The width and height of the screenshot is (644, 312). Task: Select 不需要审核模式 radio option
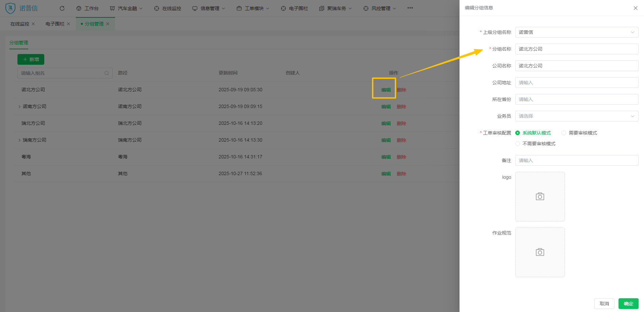[x=518, y=144]
